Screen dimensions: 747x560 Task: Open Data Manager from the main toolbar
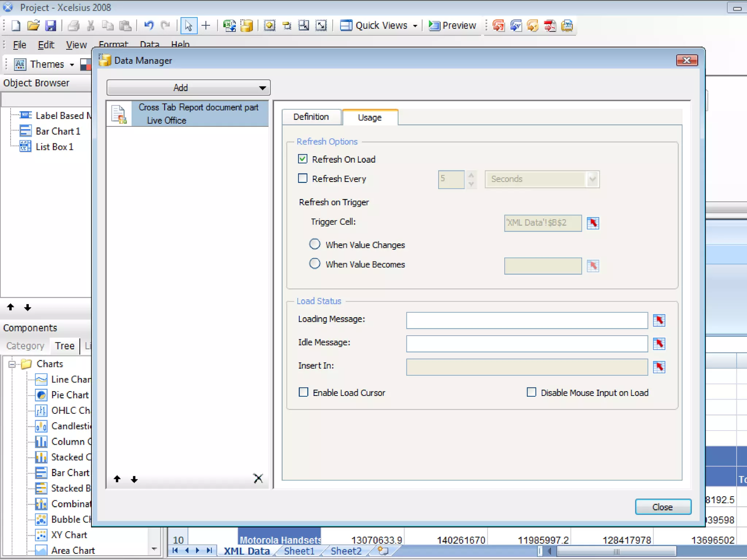[247, 26]
